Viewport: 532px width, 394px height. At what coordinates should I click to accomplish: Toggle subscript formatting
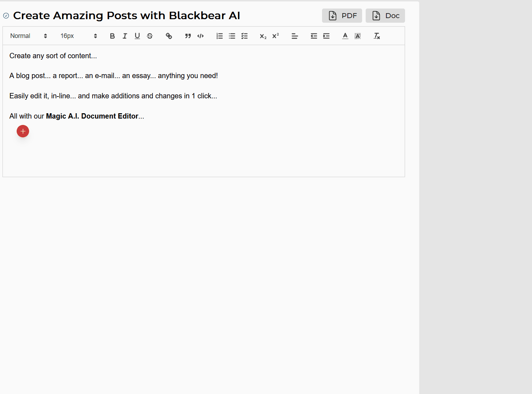[x=263, y=36]
